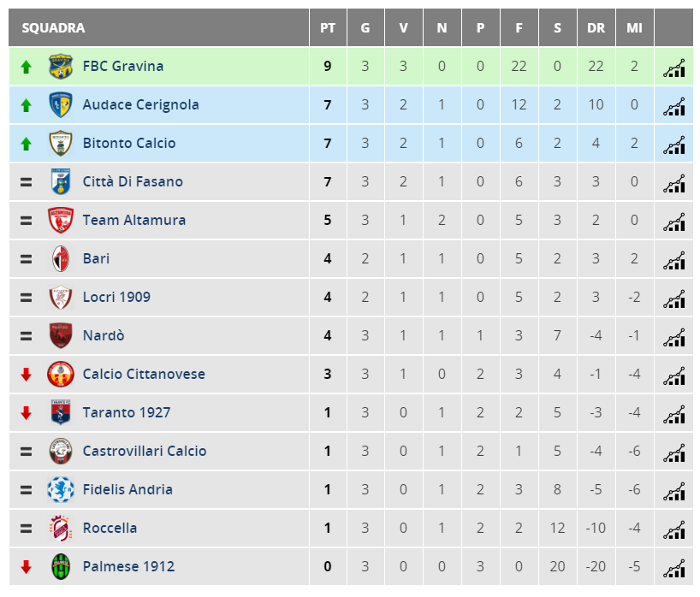Click the Fidelis Andria blue lion crest
The image size is (700, 597).
60,489
